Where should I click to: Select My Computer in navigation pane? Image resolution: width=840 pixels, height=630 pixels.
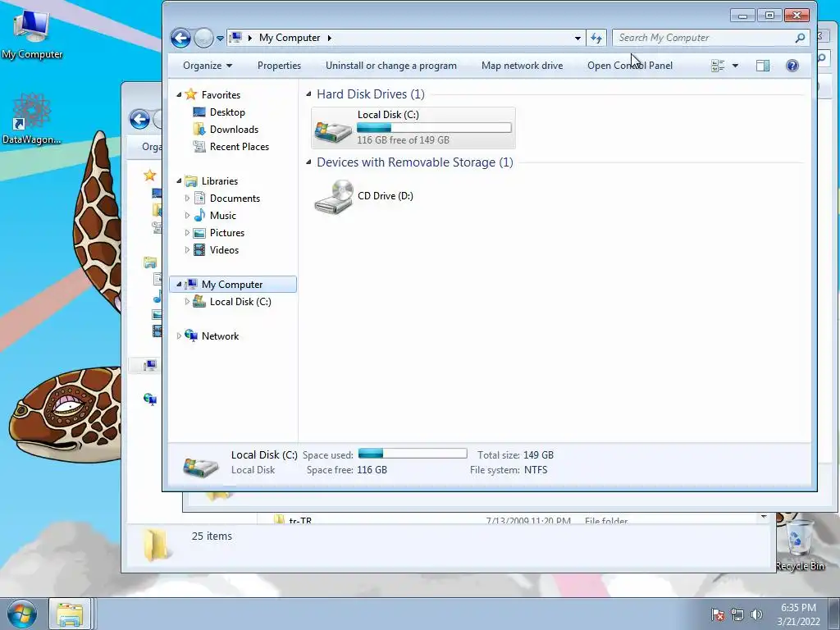click(x=232, y=285)
